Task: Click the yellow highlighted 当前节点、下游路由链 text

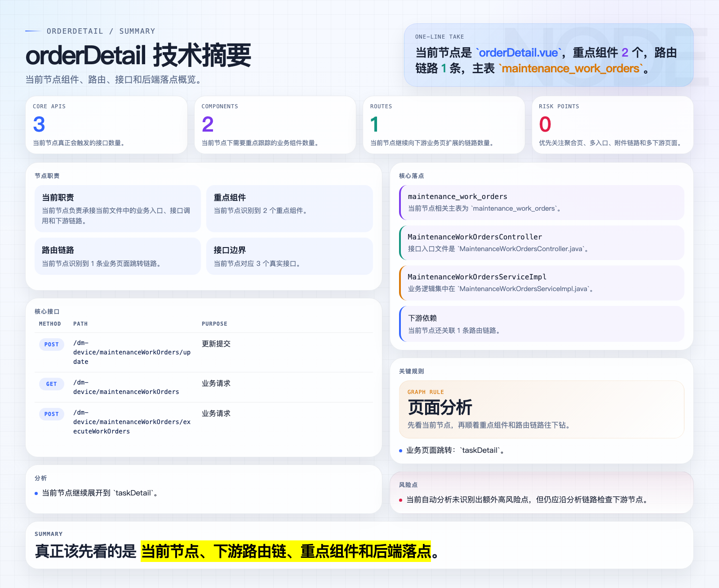Action: [286, 551]
